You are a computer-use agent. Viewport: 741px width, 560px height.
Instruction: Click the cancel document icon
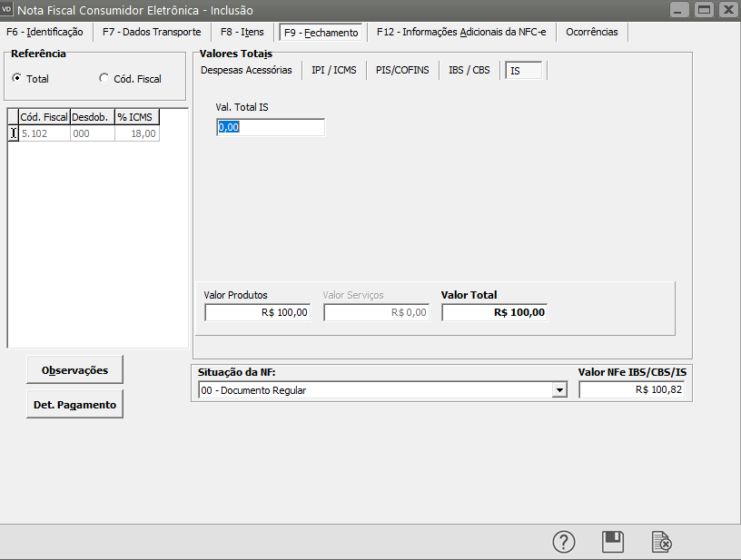tap(662, 542)
